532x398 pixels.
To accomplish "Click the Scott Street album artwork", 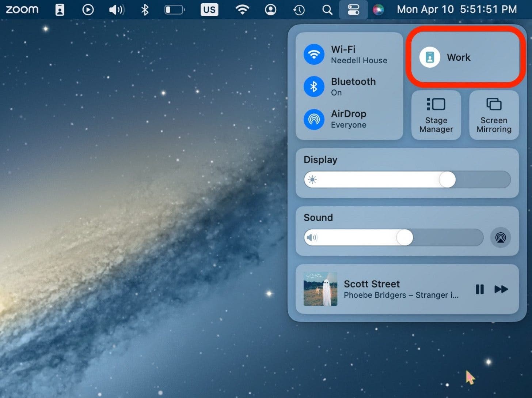I will click(x=320, y=289).
